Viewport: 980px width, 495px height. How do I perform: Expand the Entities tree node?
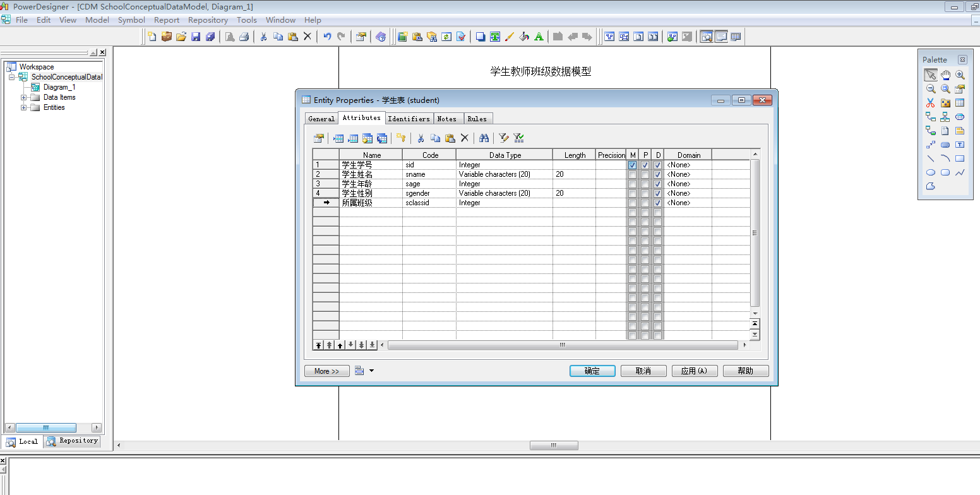point(24,107)
